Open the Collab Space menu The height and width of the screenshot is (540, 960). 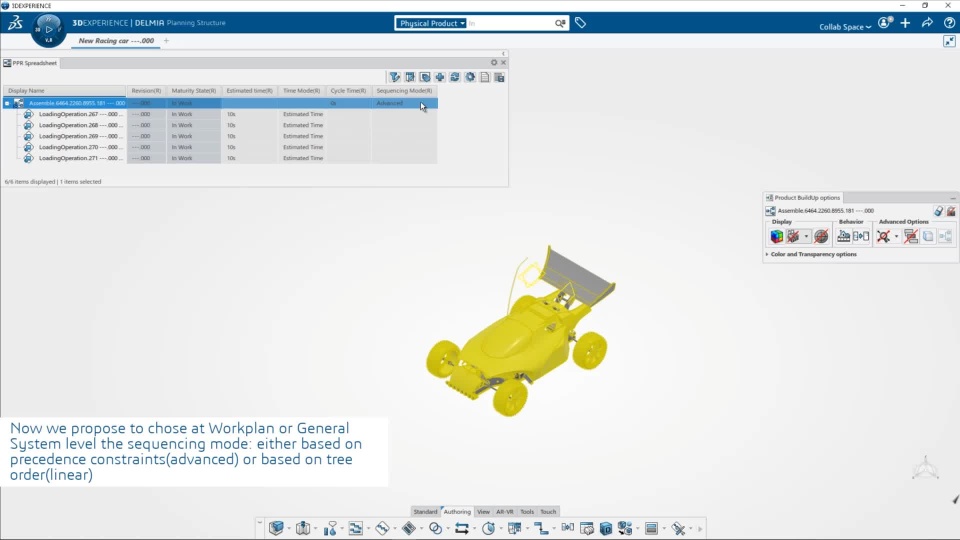[845, 27]
